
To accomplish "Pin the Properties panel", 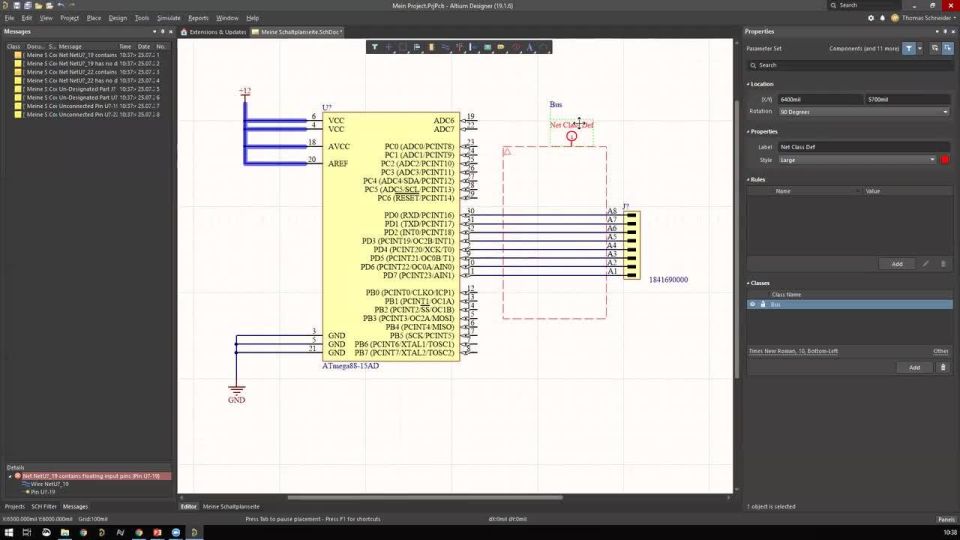I will (945, 31).
